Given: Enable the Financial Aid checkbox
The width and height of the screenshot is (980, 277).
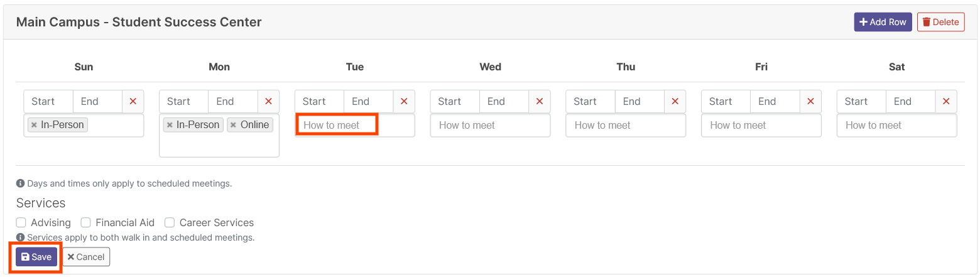Looking at the screenshot, I should 86,222.
